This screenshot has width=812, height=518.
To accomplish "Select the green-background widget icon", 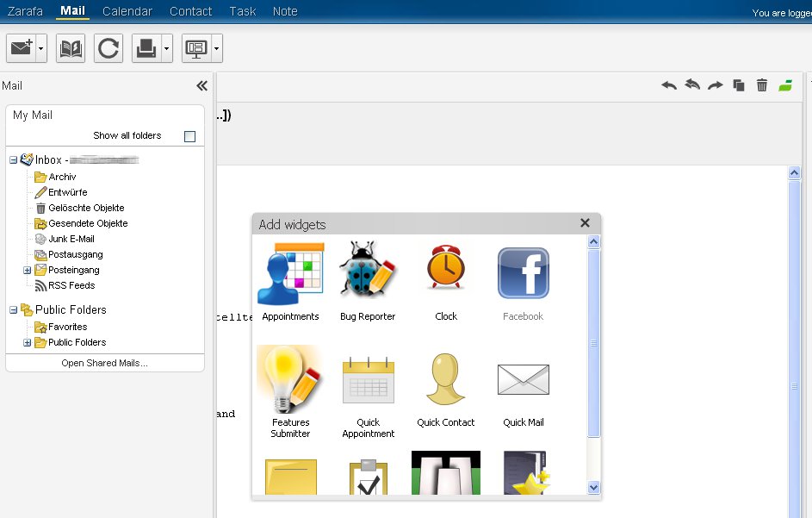I will click(x=446, y=473).
